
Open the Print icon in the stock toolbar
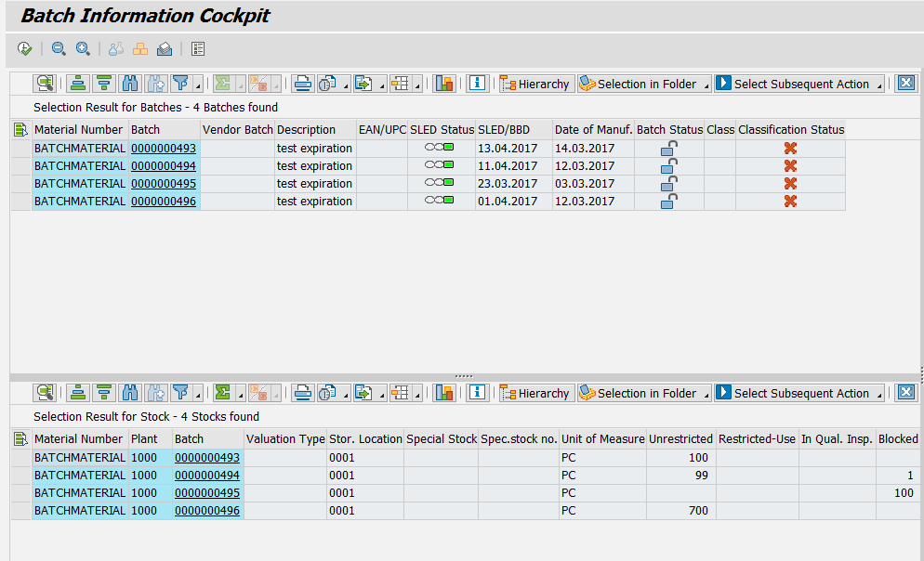(302, 393)
